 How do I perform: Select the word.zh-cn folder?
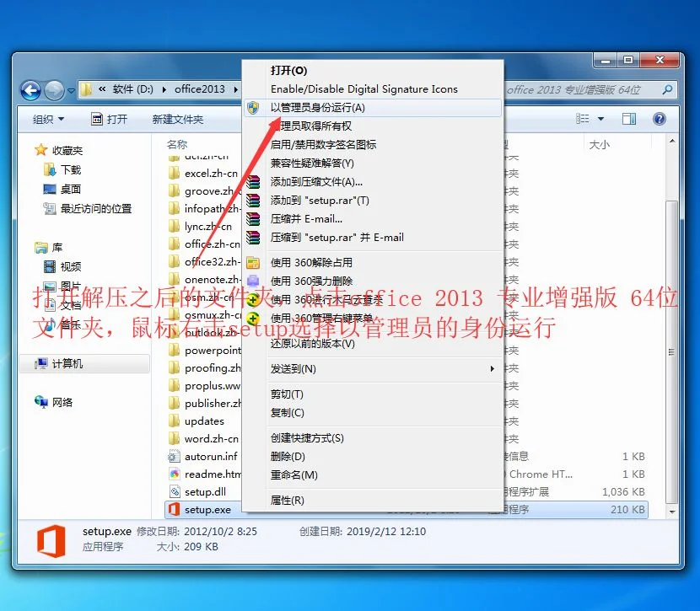[204, 439]
